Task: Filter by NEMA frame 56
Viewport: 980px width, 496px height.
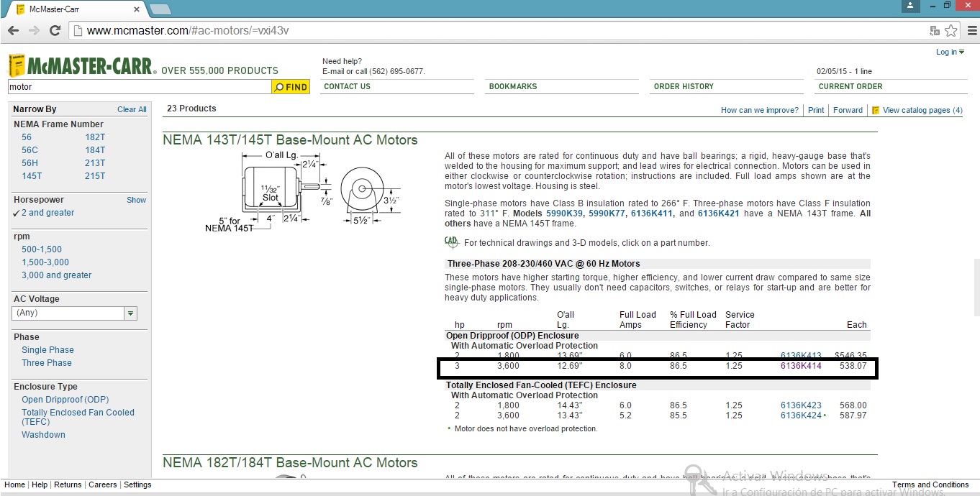Action: pos(27,137)
